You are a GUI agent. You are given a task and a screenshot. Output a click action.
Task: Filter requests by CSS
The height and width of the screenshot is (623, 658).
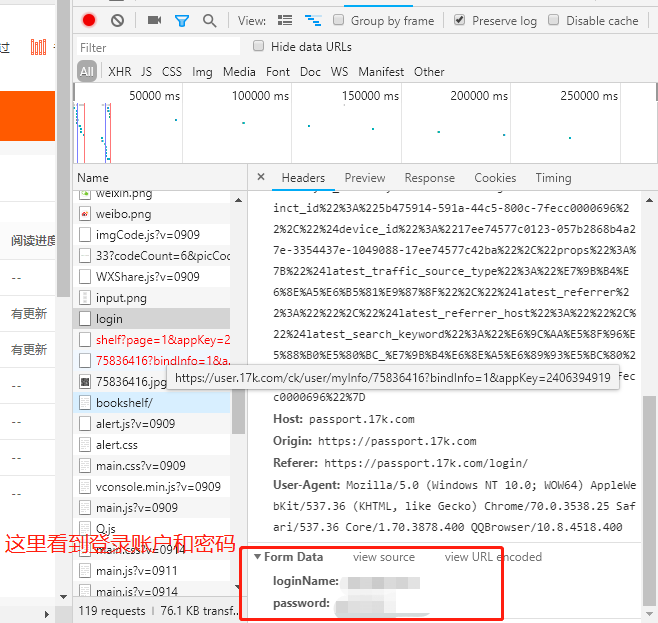[x=172, y=72]
